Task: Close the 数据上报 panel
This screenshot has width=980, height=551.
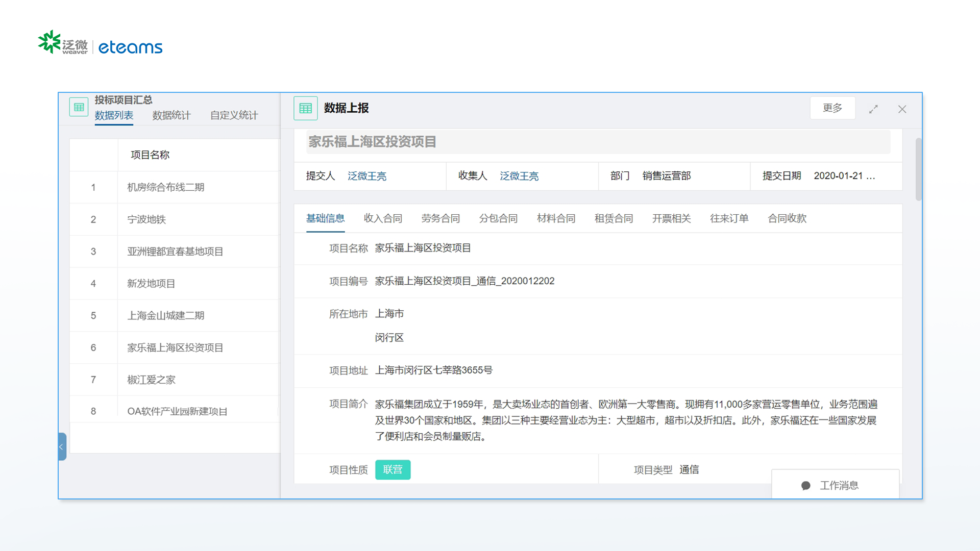Action: click(902, 109)
